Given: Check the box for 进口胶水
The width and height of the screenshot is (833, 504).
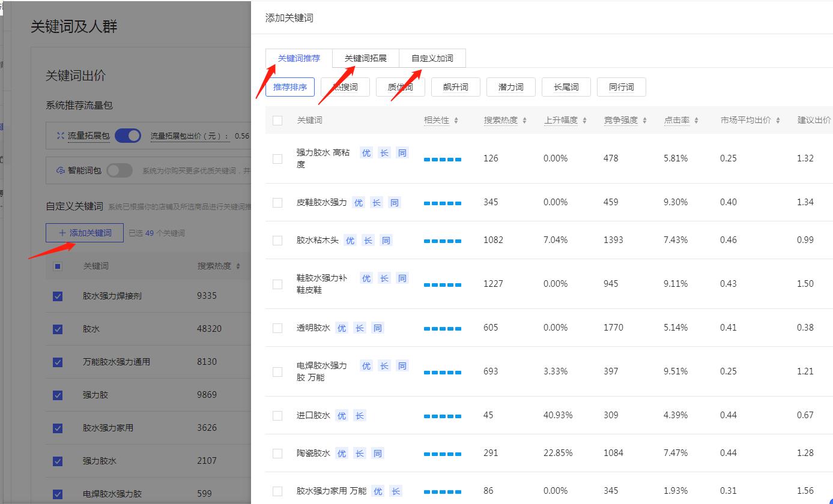Looking at the screenshot, I should coord(277,416).
